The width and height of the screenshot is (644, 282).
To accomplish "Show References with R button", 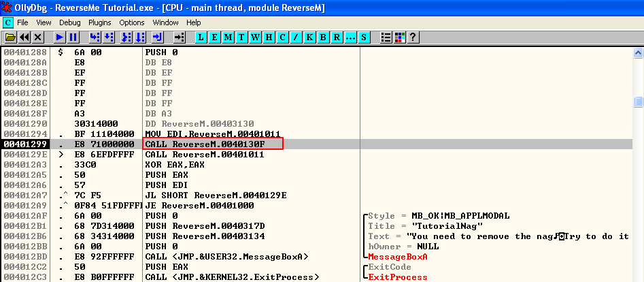I will coord(337,37).
